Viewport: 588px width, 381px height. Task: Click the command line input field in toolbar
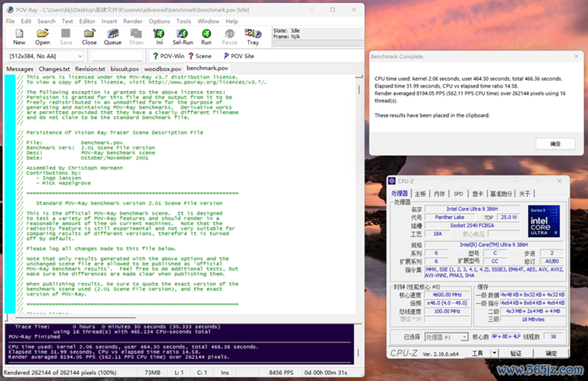118,56
